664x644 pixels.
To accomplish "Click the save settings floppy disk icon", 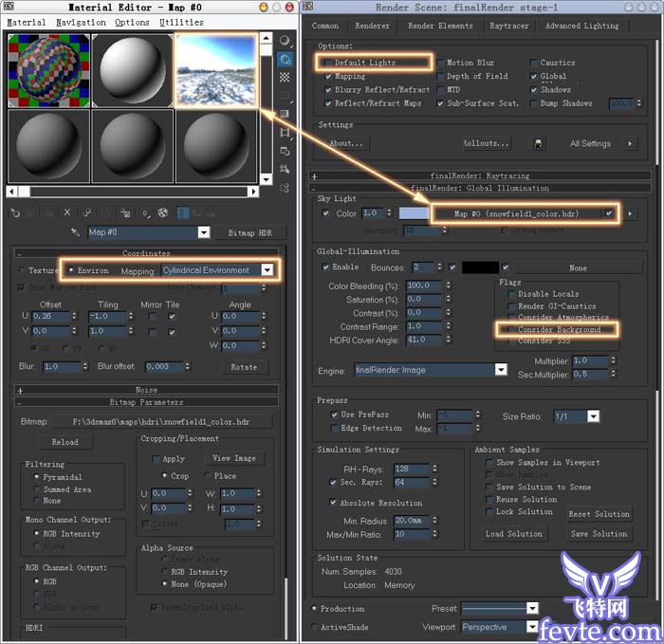I will [x=539, y=143].
